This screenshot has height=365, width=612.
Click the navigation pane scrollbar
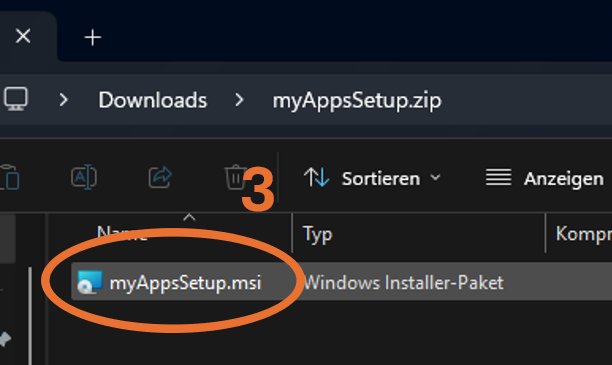point(30,315)
